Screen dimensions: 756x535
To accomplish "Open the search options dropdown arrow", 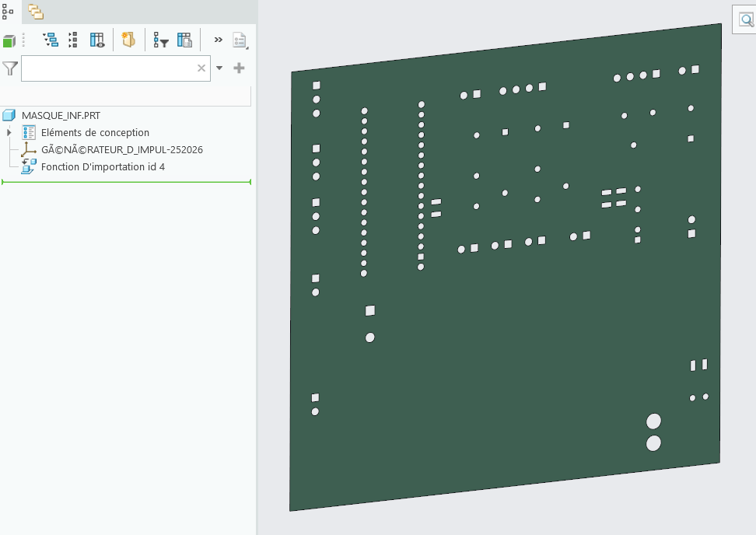I will pos(219,68).
